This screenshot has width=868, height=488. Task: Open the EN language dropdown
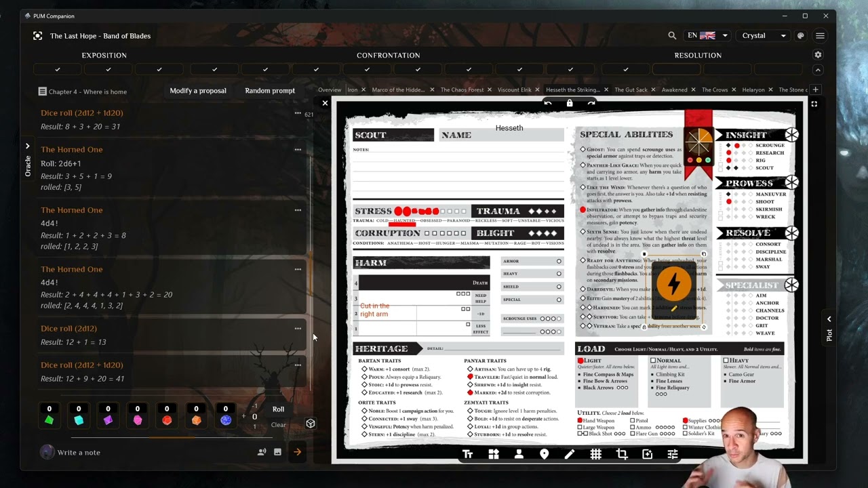pos(707,36)
